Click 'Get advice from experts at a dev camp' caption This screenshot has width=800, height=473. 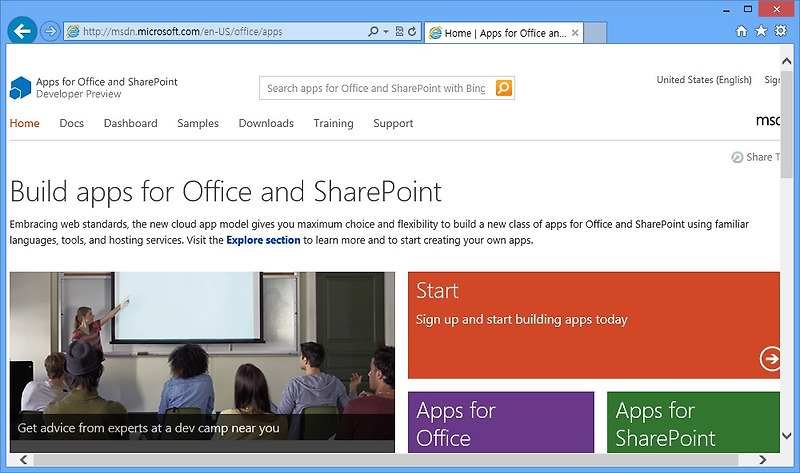coord(148,428)
